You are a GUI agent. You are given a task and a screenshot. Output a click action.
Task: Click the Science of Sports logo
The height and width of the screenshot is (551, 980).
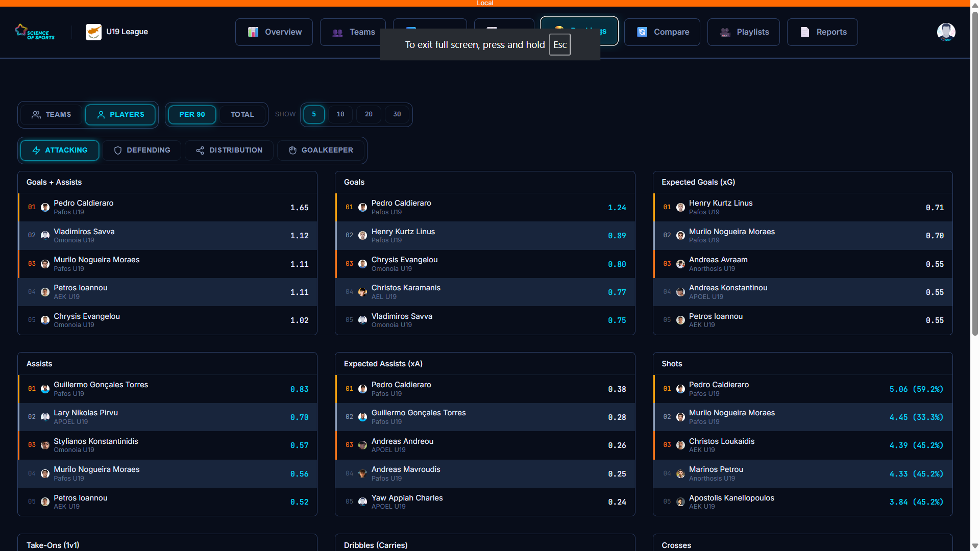(35, 32)
